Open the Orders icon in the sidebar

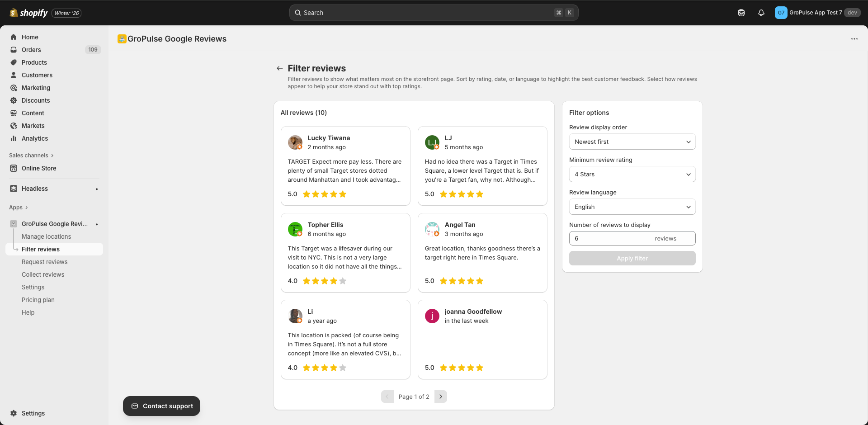tap(14, 50)
